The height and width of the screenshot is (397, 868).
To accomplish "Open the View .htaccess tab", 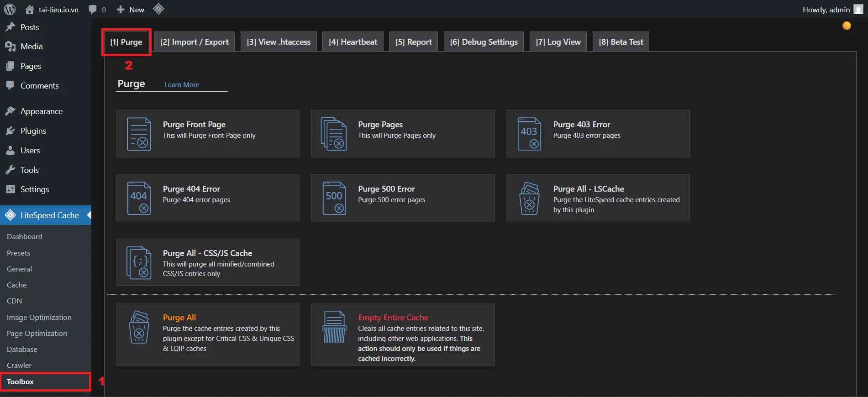I will (279, 42).
